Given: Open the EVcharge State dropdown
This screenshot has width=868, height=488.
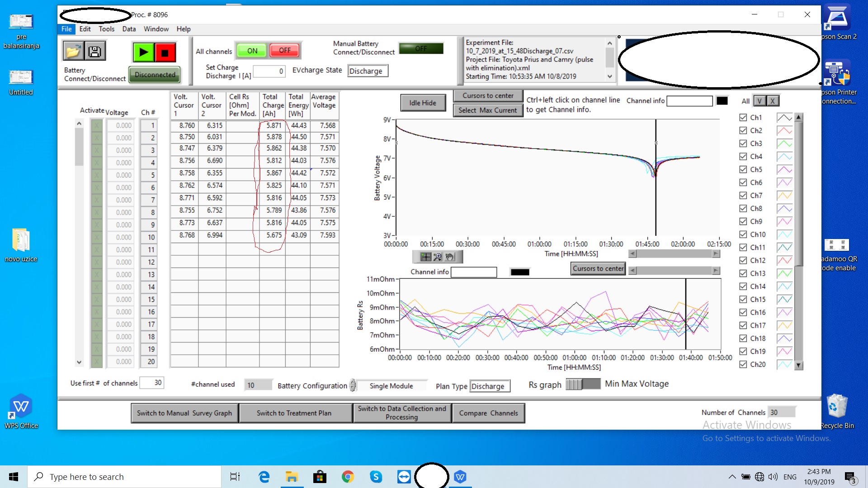Looking at the screenshot, I should [x=368, y=71].
